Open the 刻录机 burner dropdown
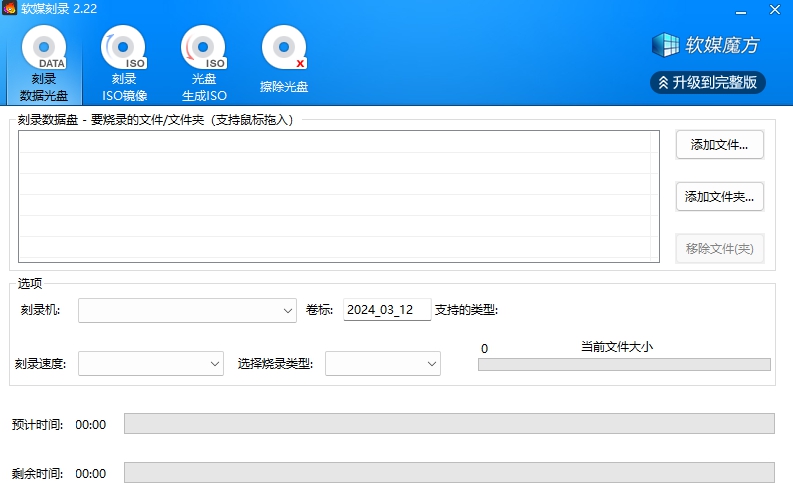The image size is (793, 484). [x=187, y=310]
